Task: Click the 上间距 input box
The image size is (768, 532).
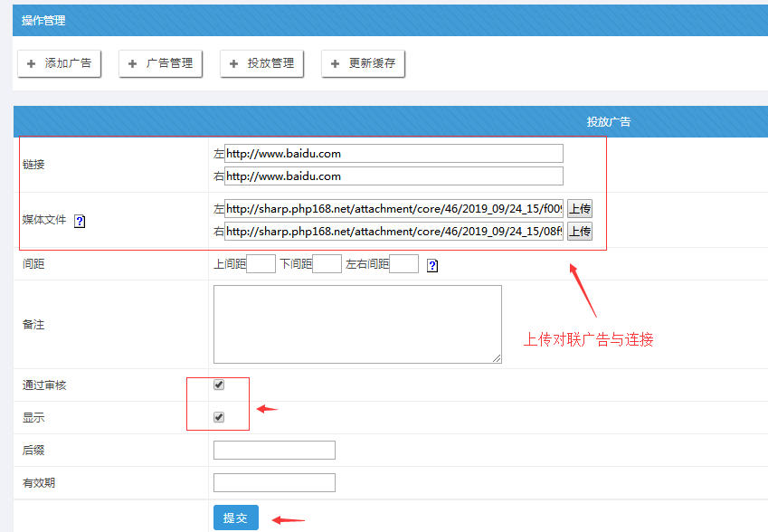Action: click(x=261, y=264)
